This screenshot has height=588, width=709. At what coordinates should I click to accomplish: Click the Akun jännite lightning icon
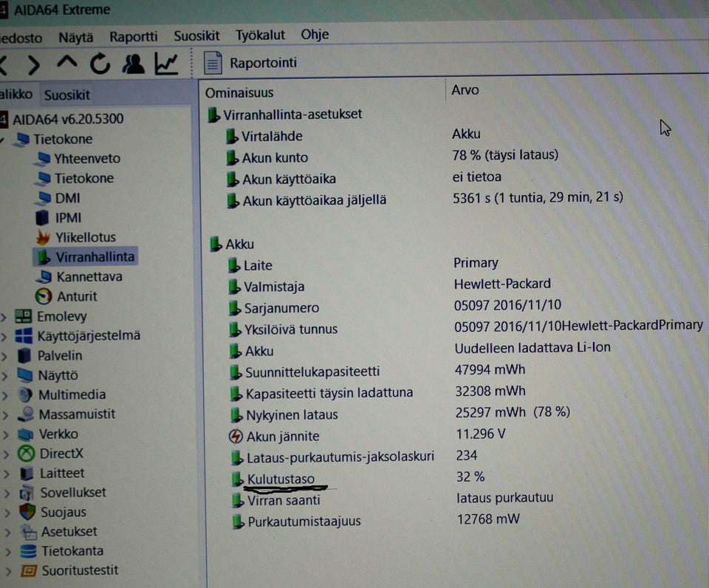pyautogui.click(x=236, y=436)
